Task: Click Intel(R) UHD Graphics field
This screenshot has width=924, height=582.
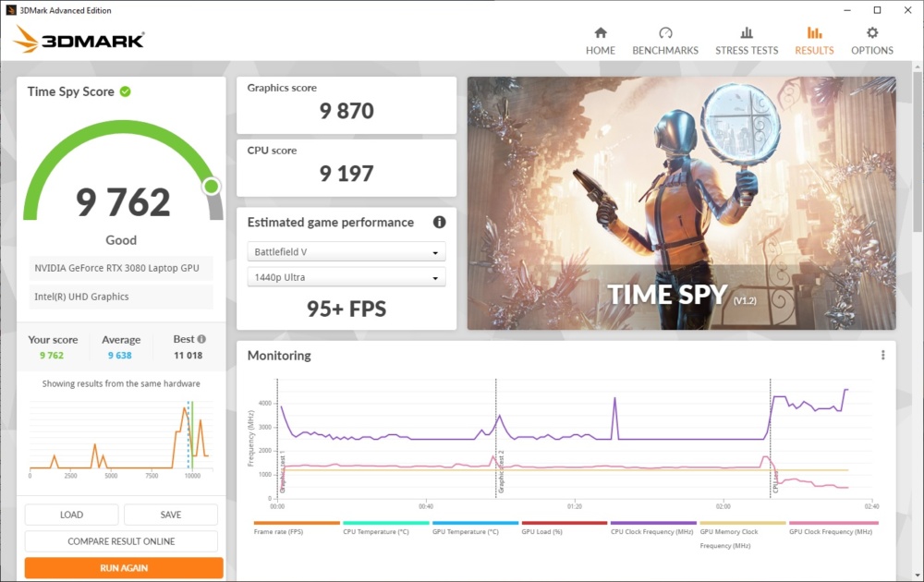Action: [120, 297]
